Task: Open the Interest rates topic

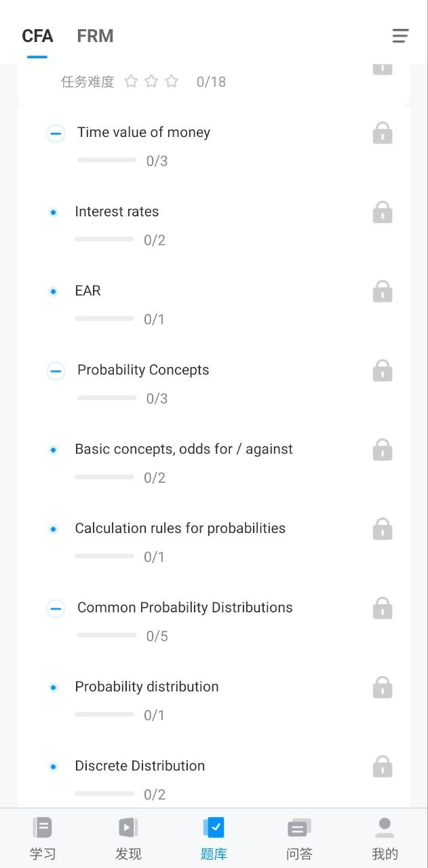Action: coord(117,212)
